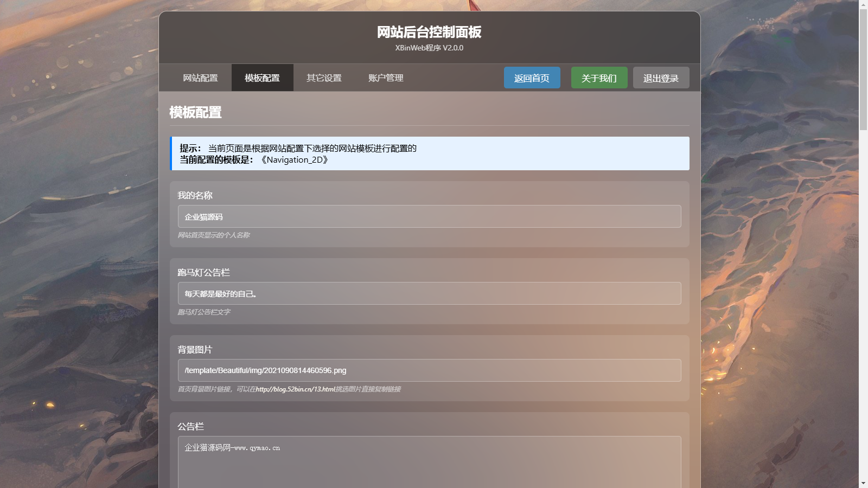Viewport: 868px width, 488px height.
Task: Go to the 账户管理 tab
Action: coord(386,78)
